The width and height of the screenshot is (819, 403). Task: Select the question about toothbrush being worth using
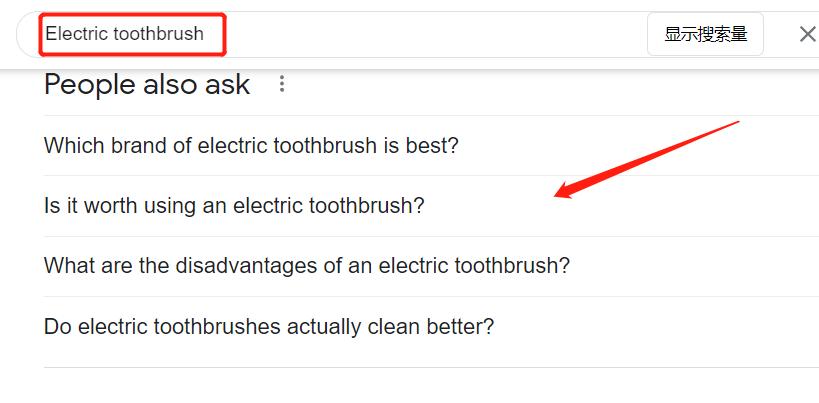pos(234,206)
